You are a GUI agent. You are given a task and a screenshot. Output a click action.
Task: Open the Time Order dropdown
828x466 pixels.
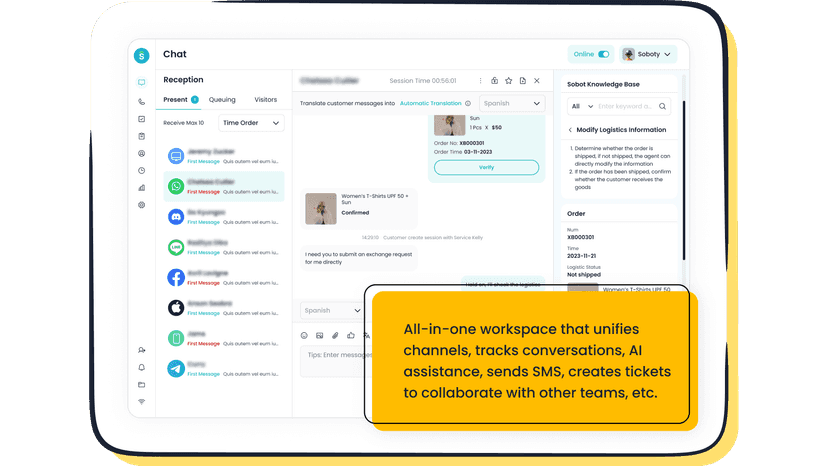251,123
